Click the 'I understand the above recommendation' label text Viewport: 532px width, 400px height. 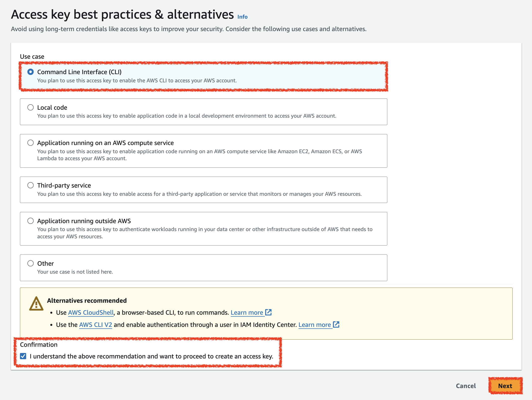[151, 356]
